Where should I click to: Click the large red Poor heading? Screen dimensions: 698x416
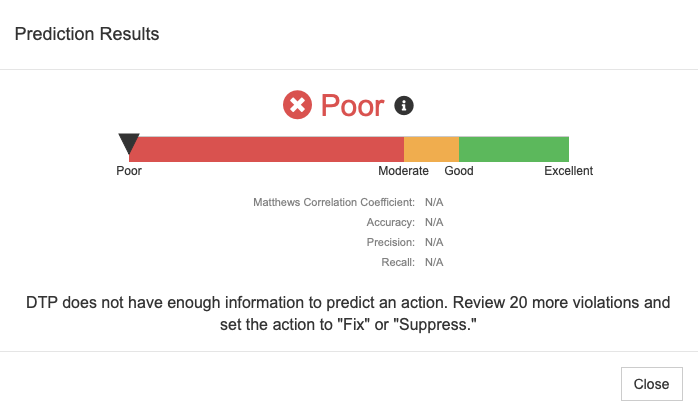tap(352, 106)
